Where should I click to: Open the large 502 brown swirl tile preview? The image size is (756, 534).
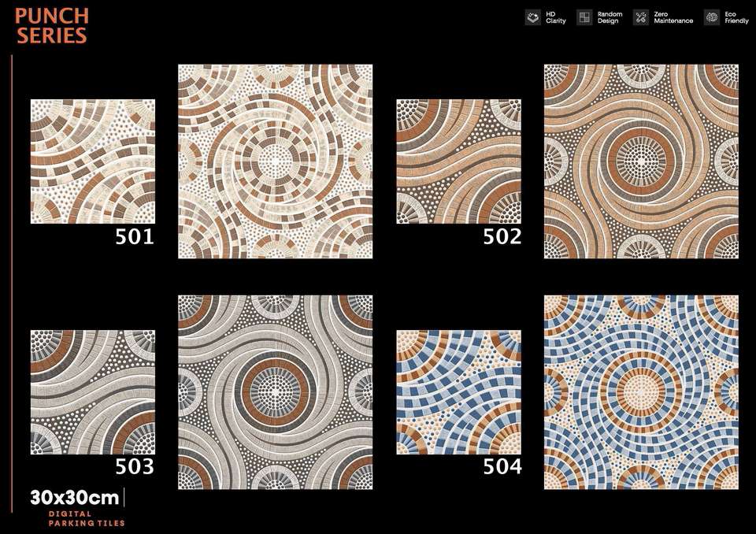point(641,161)
